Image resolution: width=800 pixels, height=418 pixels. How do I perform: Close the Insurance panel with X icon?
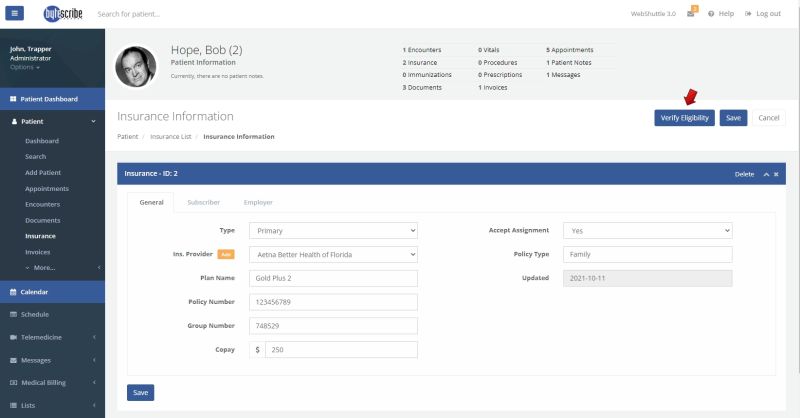[x=776, y=174]
